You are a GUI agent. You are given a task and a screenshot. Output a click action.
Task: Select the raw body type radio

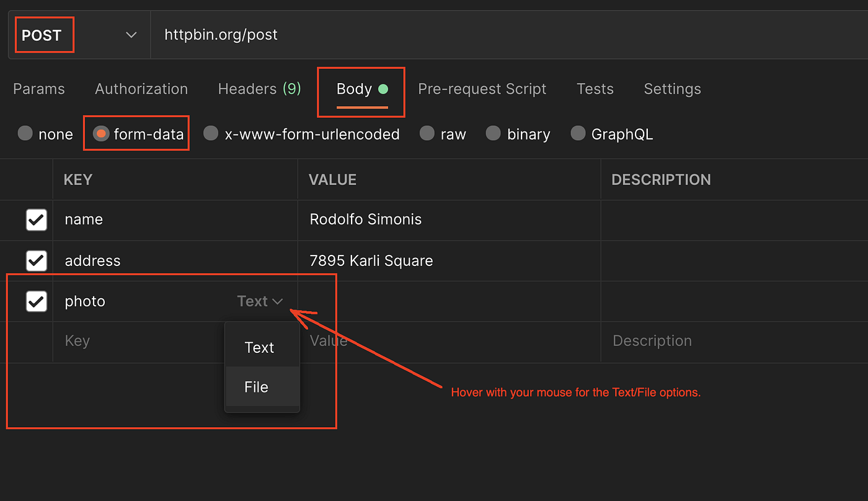[x=427, y=133]
